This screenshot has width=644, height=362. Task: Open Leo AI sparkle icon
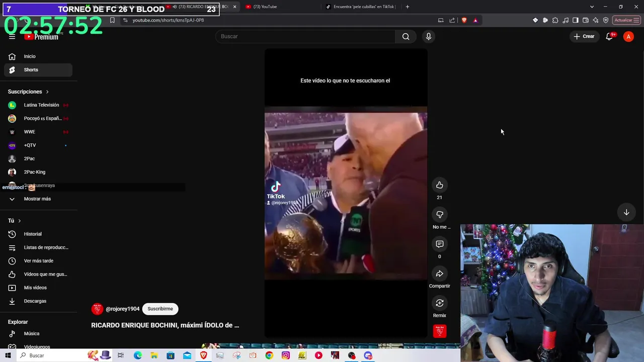click(596, 20)
